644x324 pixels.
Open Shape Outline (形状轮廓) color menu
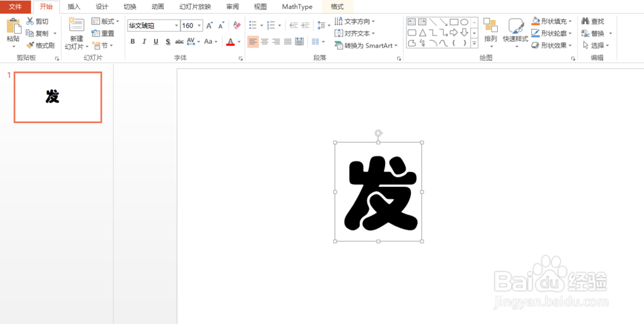coord(552,33)
